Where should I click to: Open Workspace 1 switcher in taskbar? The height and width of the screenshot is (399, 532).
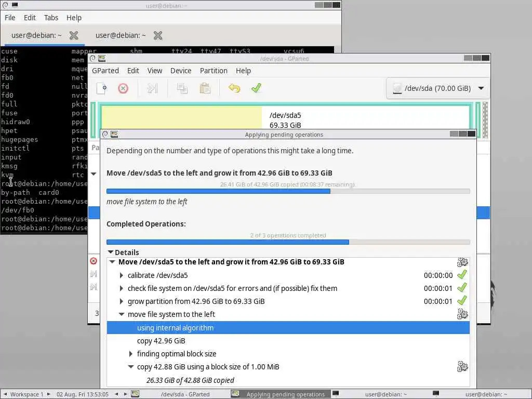(x=27, y=394)
